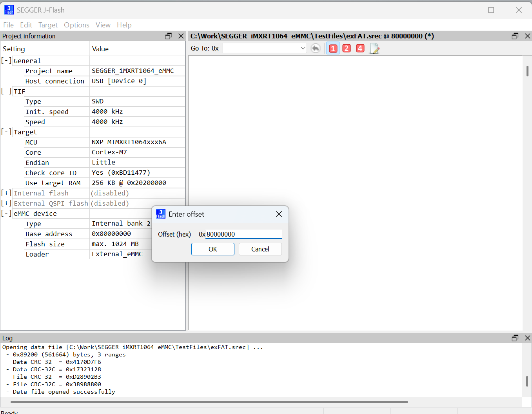532x414 pixels.
Task: Click the Offset hex input field
Action: click(x=243, y=234)
